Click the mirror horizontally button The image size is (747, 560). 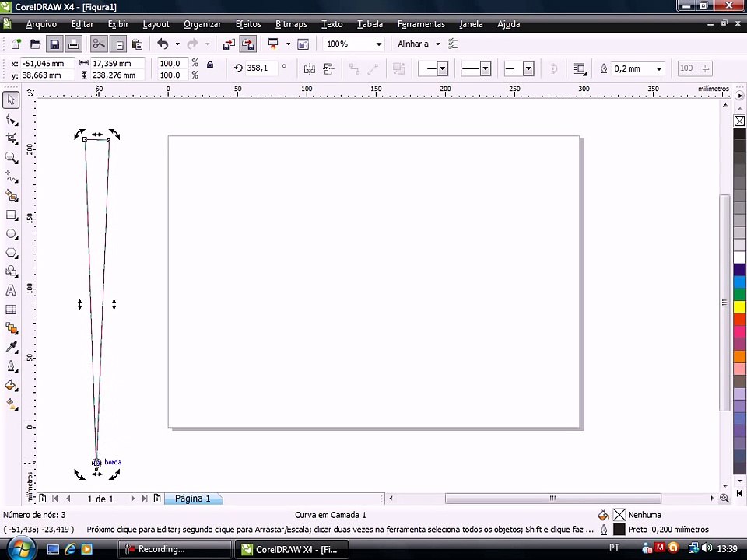coord(309,69)
